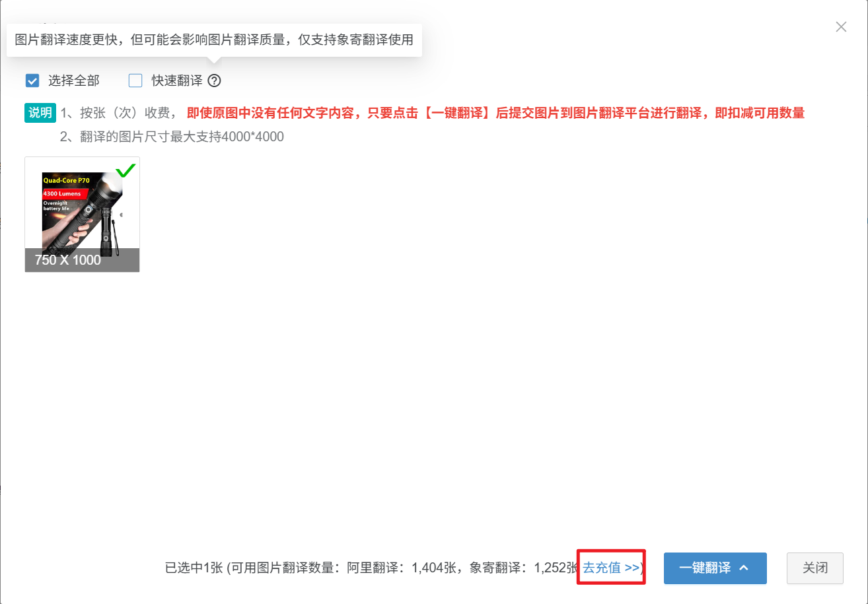This screenshot has height=604, width=868.
Task: Click the 750 X 1000 size label
Action: pyautogui.click(x=67, y=260)
